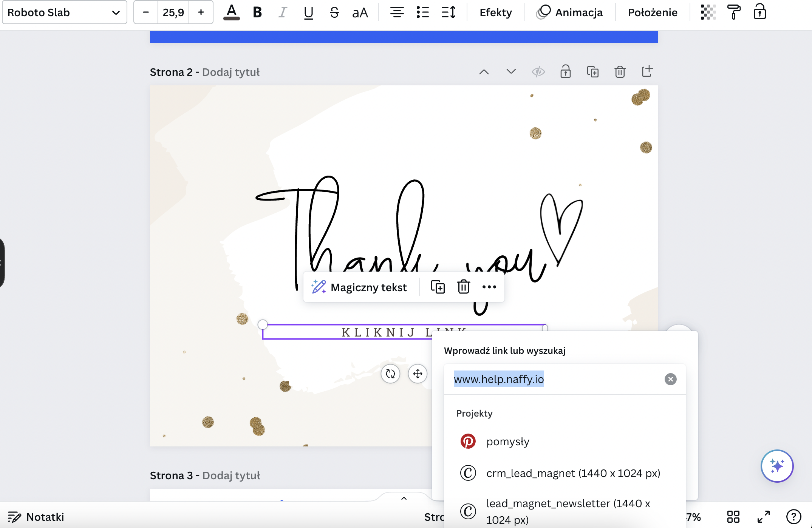Click the rotate handle below text
Screen dimensions: 812x528
pos(390,374)
